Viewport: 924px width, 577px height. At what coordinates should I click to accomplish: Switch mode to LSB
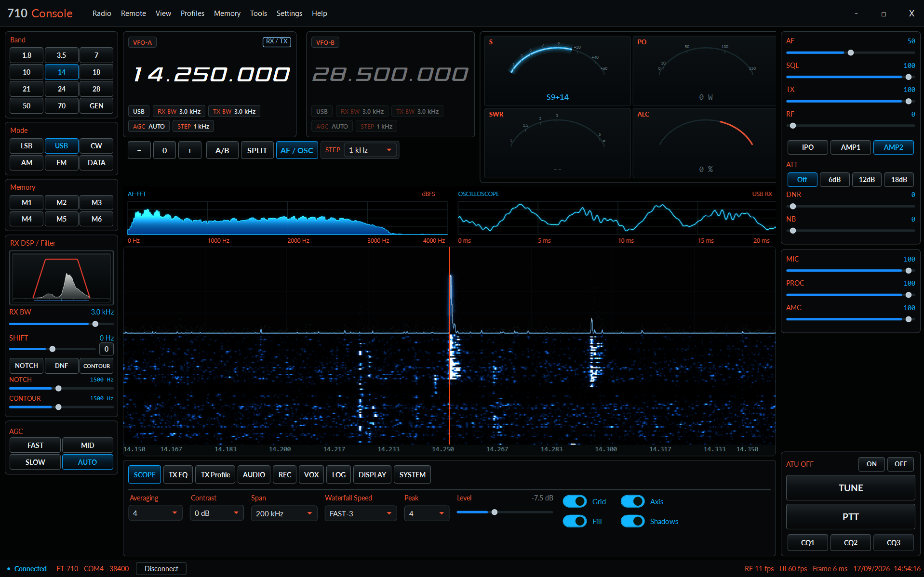pos(27,145)
